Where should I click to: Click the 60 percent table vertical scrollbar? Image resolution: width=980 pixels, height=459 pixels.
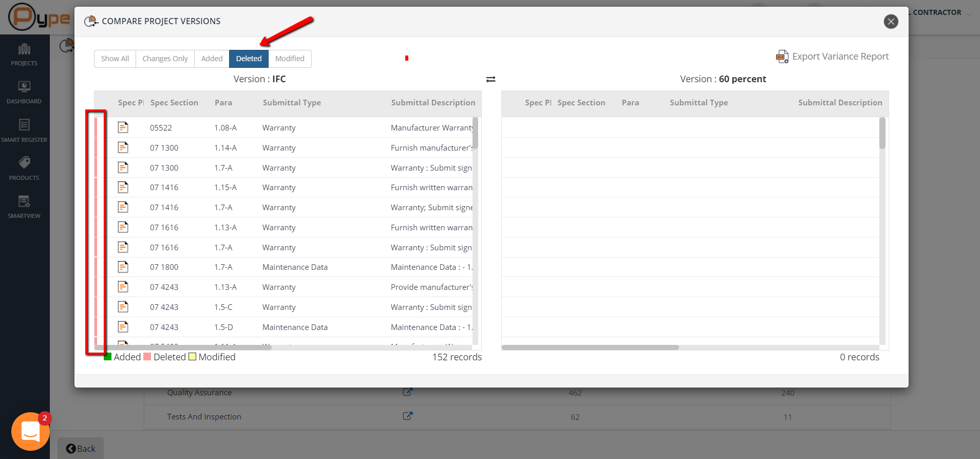(882, 133)
